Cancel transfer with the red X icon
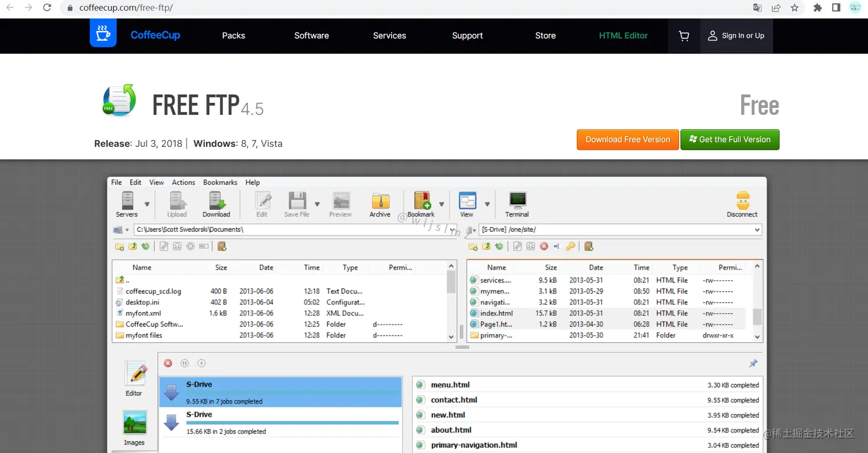Image resolution: width=868 pixels, height=453 pixels. click(x=168, y=363)
